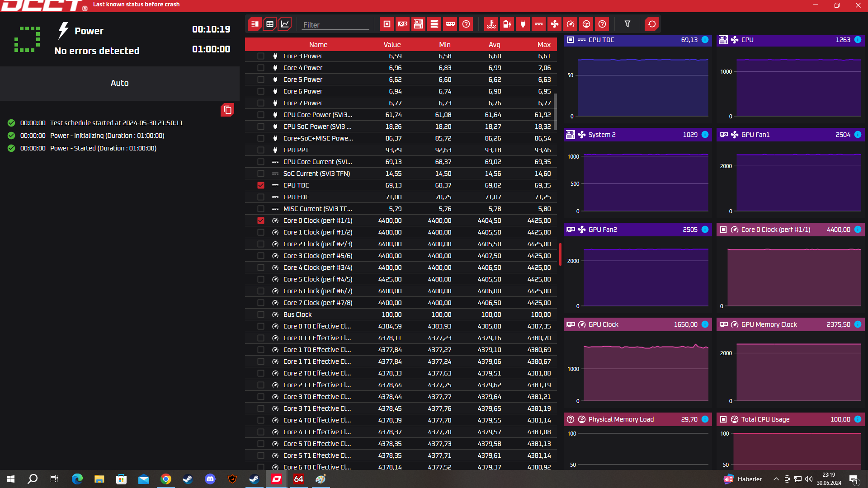Screen dimensions: 868x488
Task: Check the Bus Clock checkbox
Action: 261,314
